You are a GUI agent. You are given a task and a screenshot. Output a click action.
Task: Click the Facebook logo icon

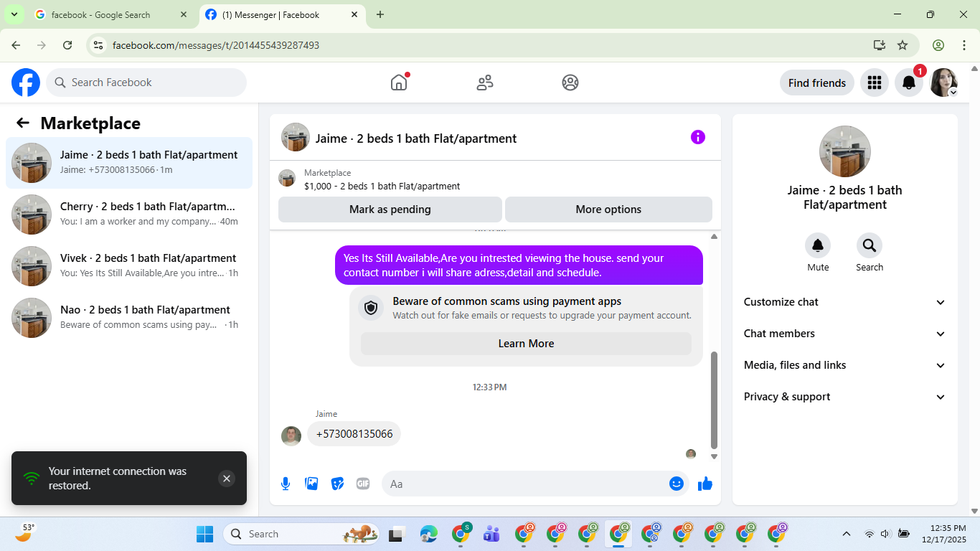(26, 83)
